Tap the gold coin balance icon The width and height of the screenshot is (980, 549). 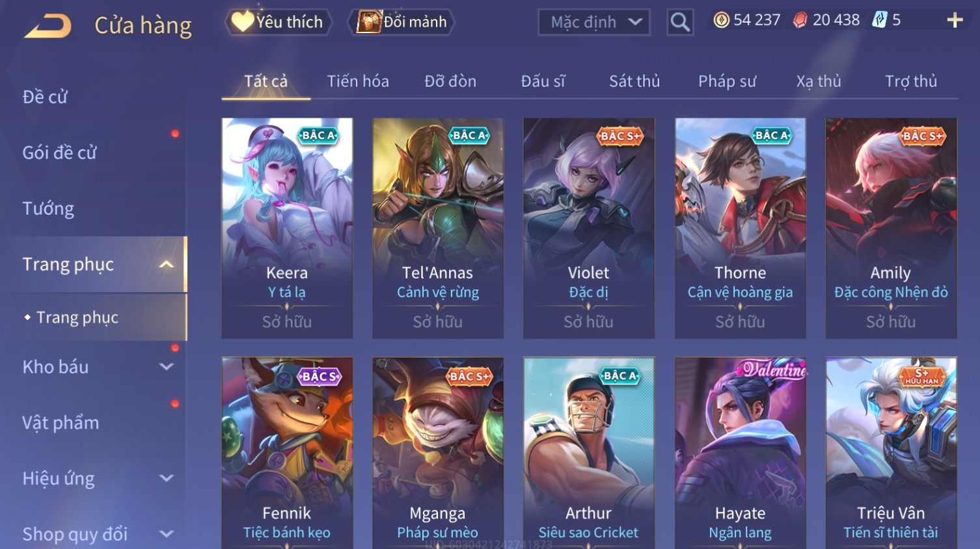721,20
